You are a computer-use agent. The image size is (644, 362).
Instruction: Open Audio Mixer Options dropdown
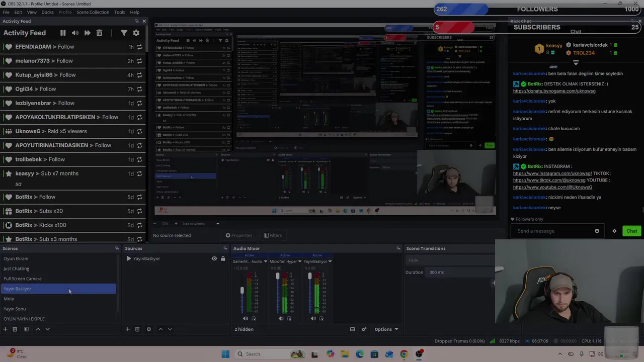(386, 329)
